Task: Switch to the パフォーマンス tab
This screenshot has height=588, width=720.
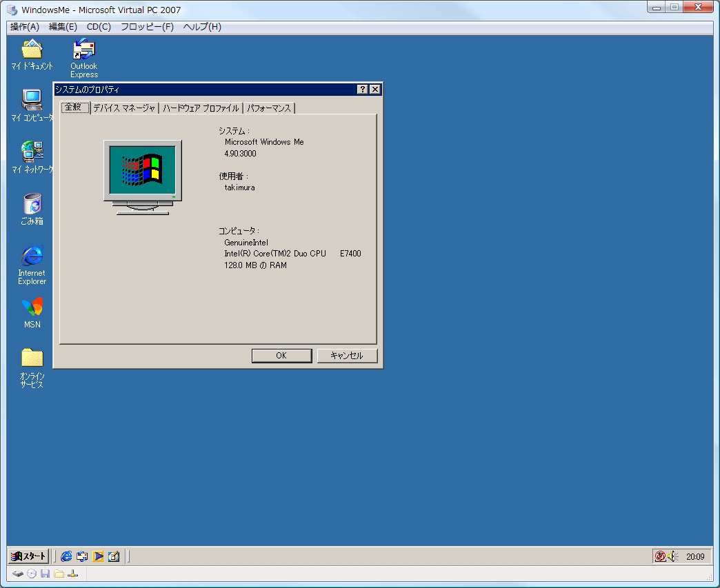Action: [269, 108]
